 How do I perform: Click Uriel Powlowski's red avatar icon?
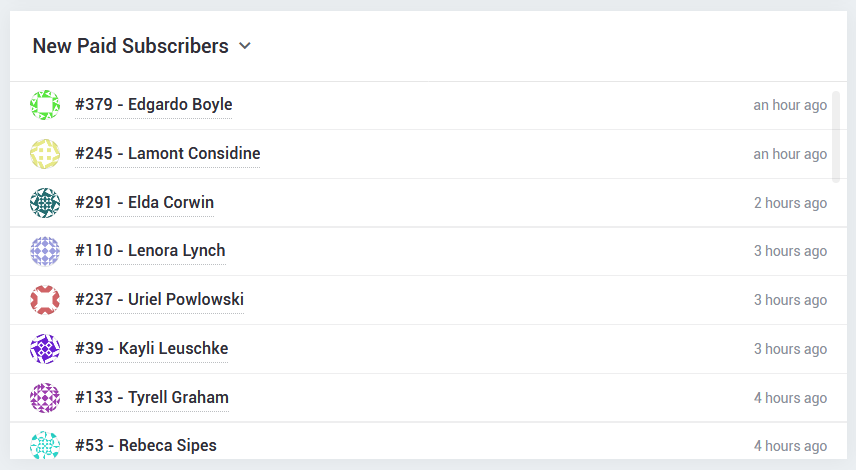pyautogui.click(x=45, y=300)
